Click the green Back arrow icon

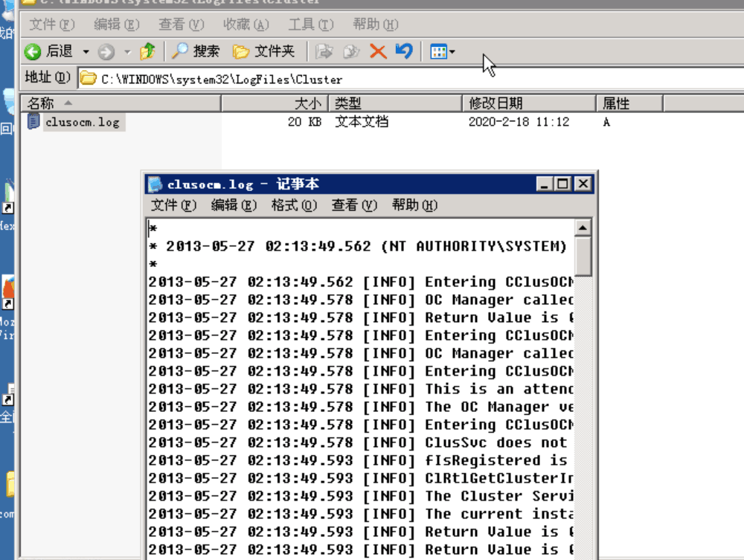[x=33, y=51]
